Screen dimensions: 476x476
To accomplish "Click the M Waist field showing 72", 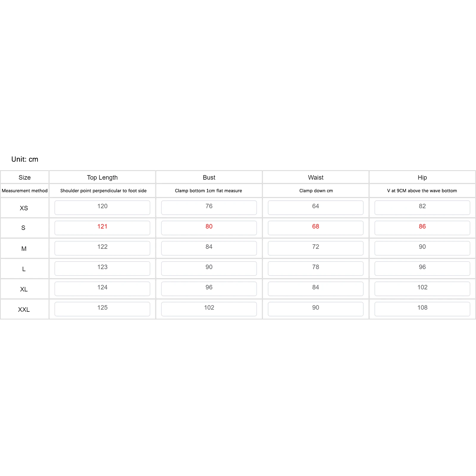I will point(316,248).
